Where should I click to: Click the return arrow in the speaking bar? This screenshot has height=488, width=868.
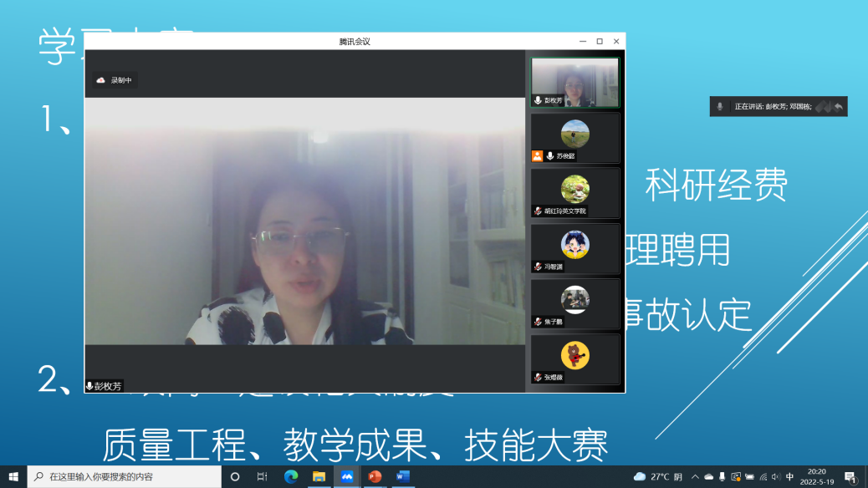838,106
